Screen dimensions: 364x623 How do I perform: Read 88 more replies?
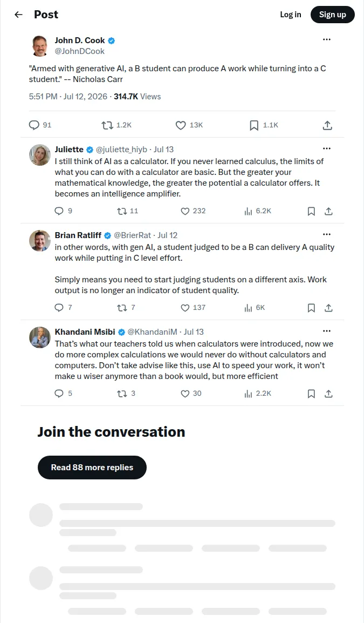(x=92, y=468)
